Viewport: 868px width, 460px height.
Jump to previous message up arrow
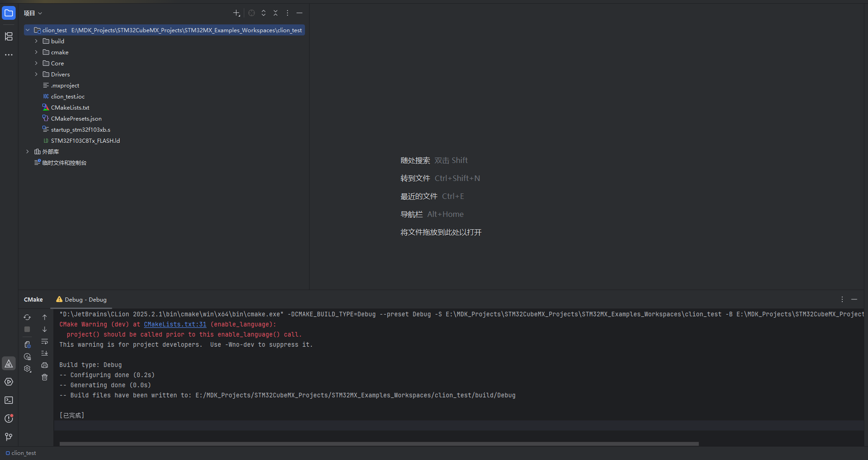[x=45, y=317]
